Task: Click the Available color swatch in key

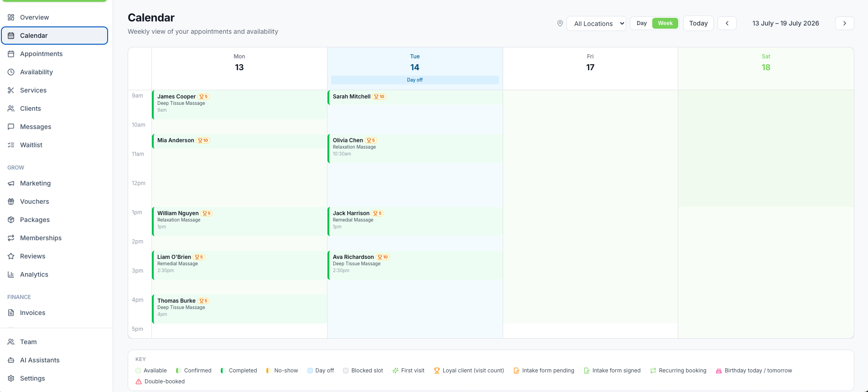Action: pyautogui.click(x=138, y=371)
